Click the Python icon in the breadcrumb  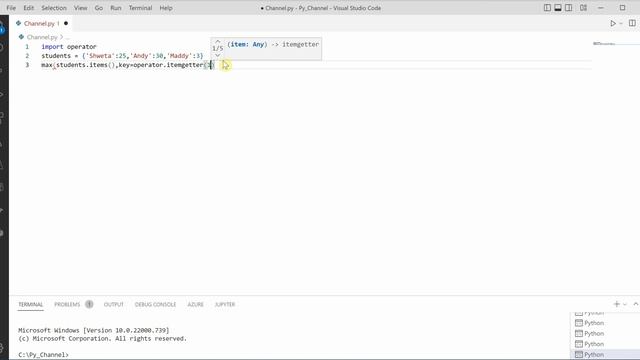click(21, 37)
